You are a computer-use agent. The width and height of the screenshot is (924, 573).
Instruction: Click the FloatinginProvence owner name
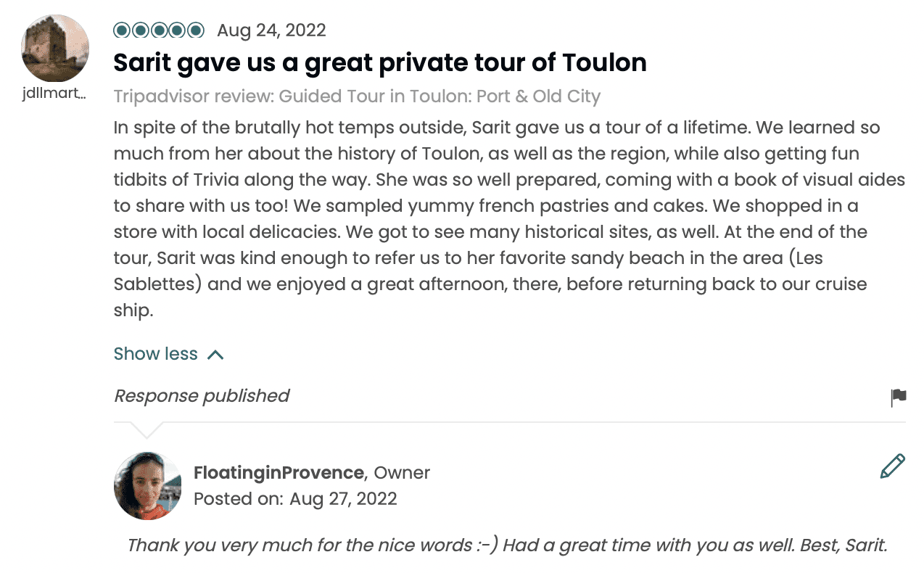(x=279, y=473)
